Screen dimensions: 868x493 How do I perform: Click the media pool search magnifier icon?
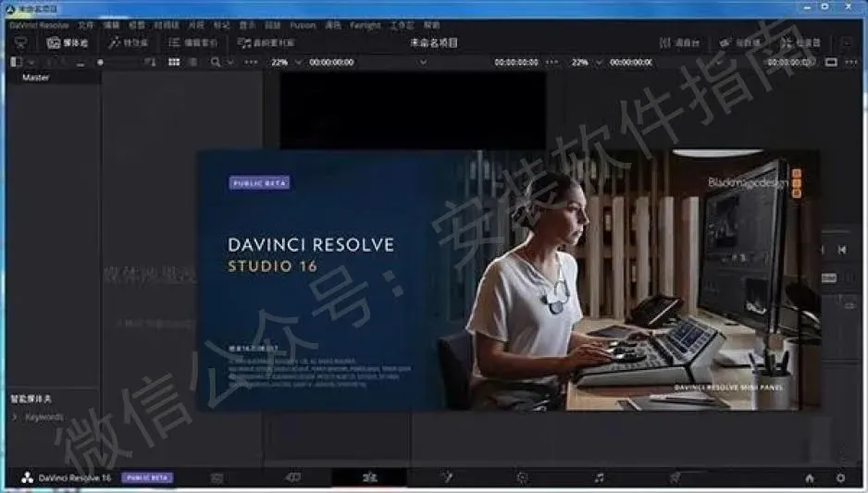(x=216, y=62)
